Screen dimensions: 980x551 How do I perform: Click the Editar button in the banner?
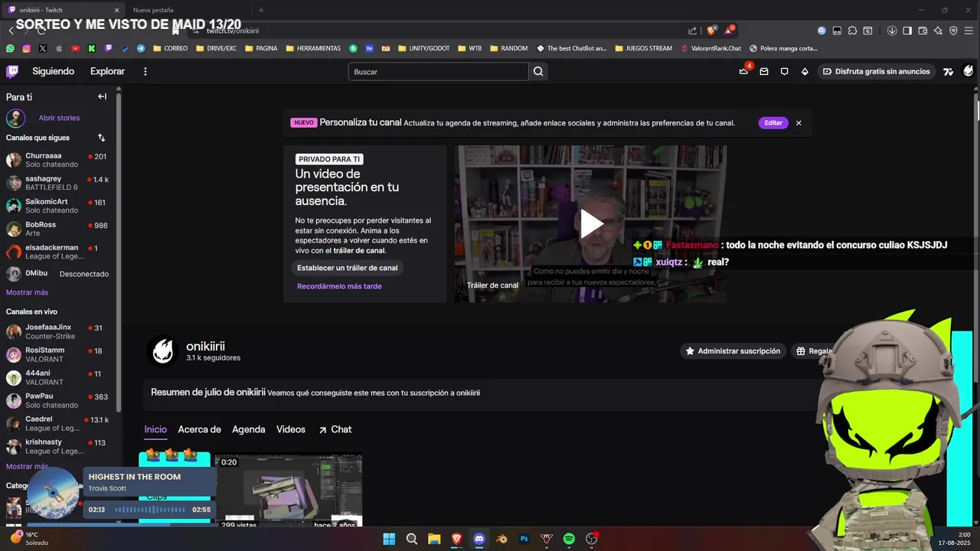click(x=773, y=122)
